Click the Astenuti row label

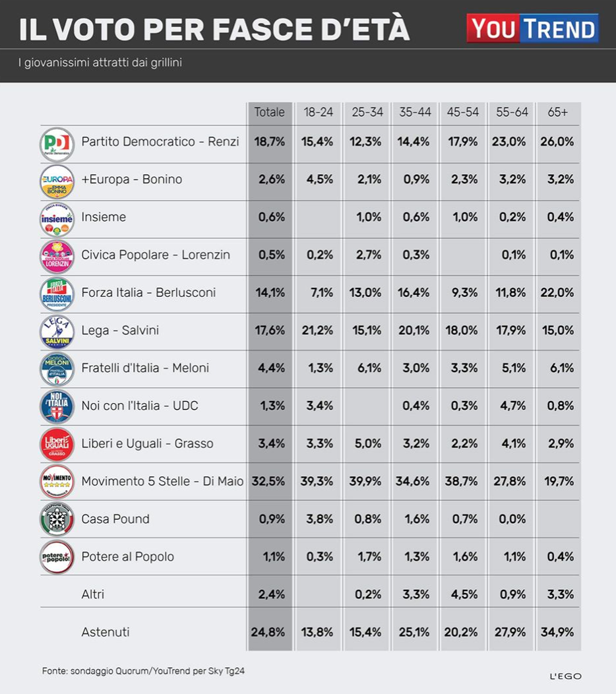pyautogui.click(x=106, y=632)
